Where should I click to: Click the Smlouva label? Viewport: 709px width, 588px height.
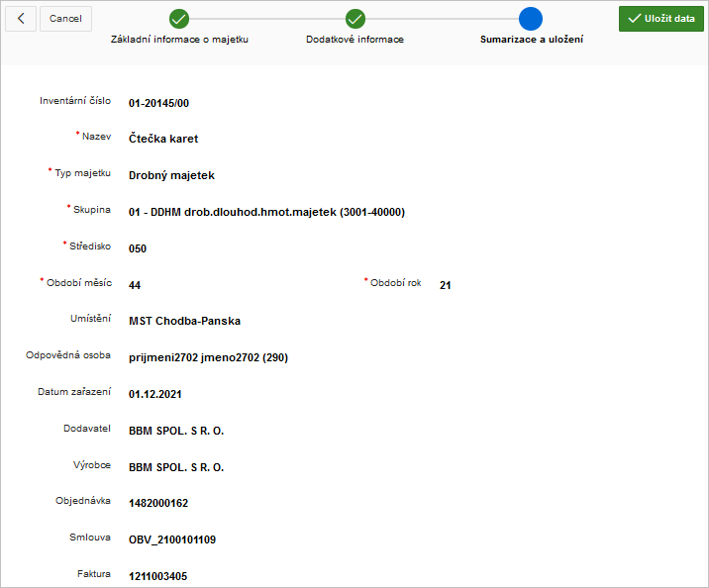[x=90, y=538]
